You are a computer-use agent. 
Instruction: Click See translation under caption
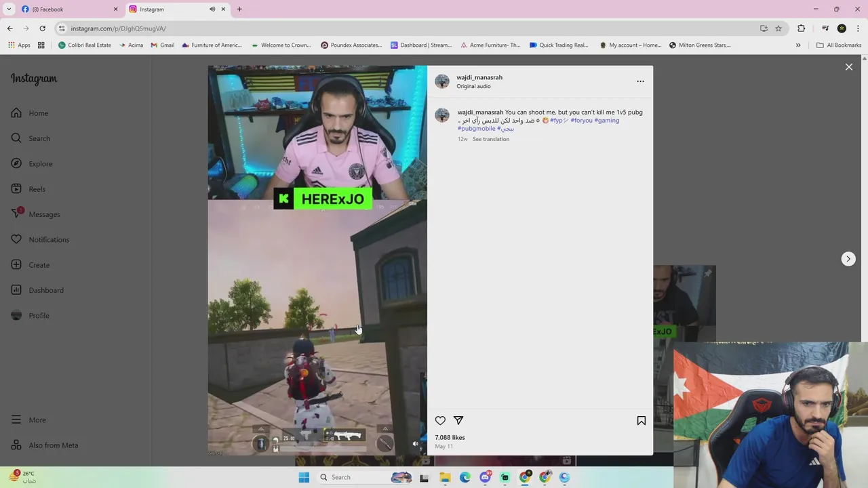click(x=491, y=139)
